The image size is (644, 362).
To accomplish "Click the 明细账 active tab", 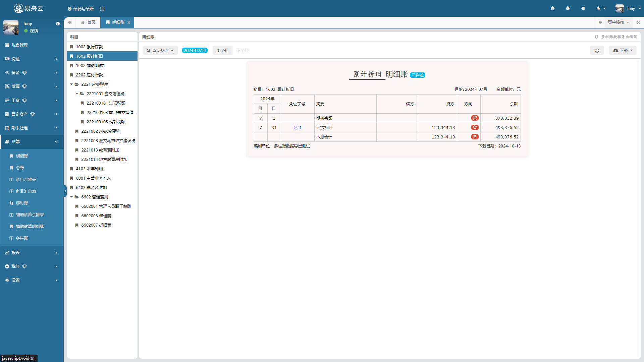I will (117, 22).
